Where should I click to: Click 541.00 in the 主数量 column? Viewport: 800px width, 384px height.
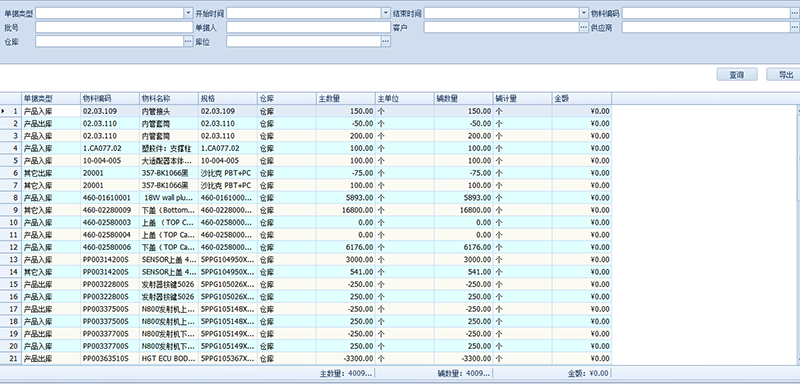[x=346, y=272]
